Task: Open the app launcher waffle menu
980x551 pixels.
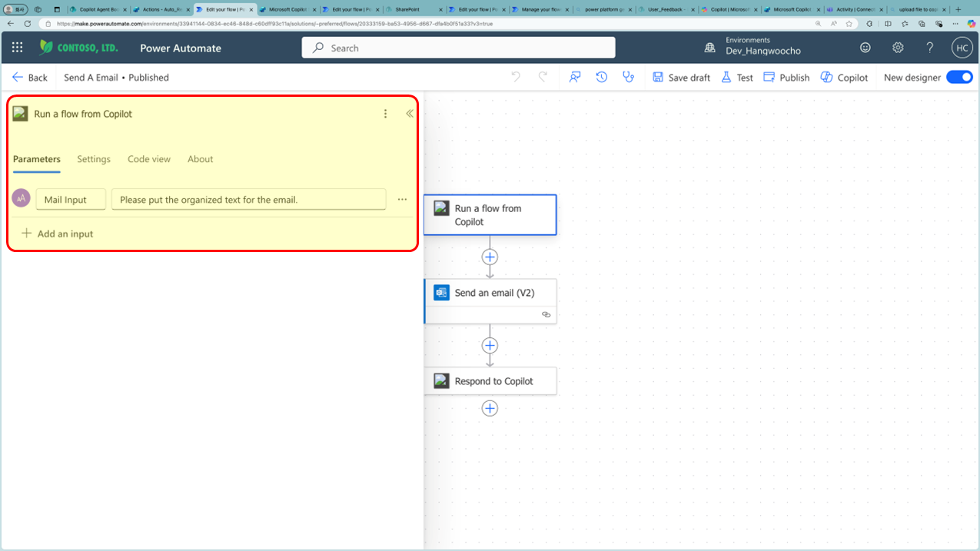Action: tap(17, 48)
